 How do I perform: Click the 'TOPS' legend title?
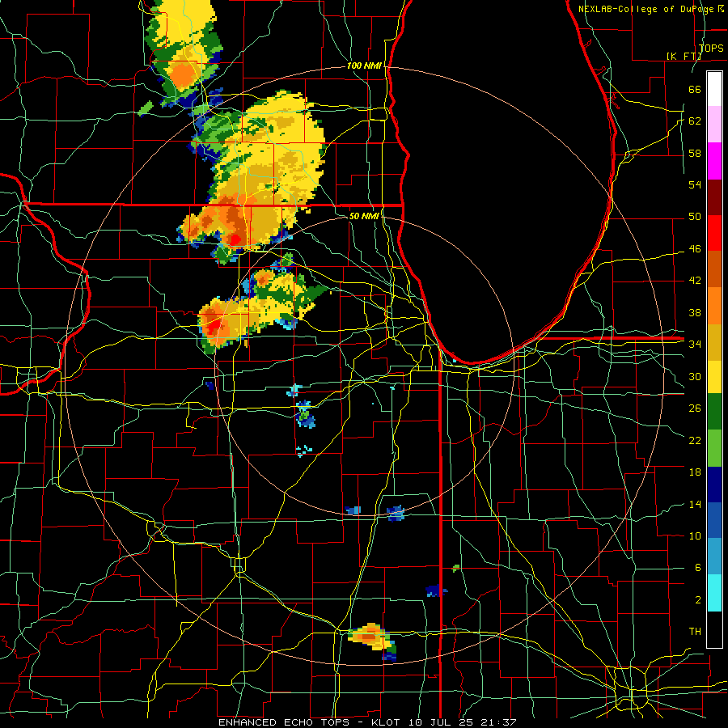(x=711, y=48)
